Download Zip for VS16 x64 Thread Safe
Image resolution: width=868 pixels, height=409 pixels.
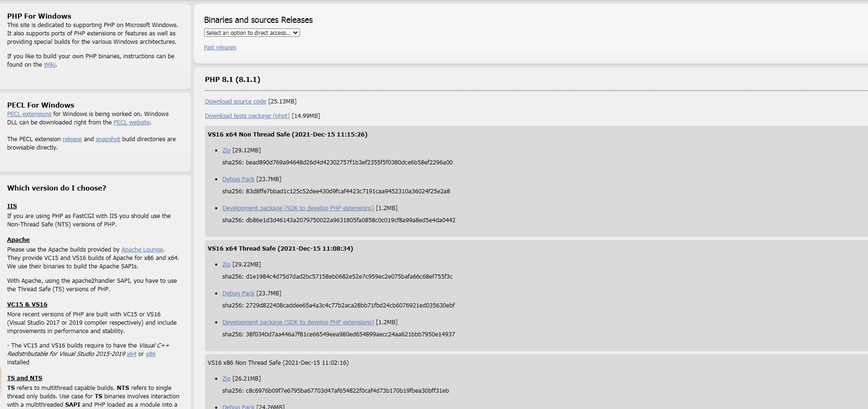[226, 265]
